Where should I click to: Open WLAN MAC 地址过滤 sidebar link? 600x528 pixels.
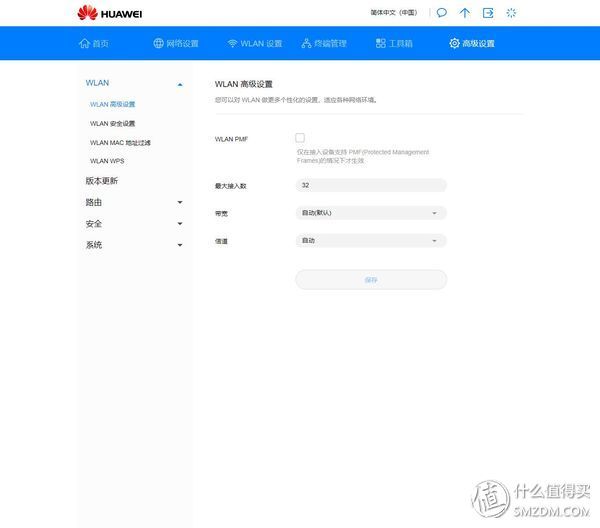point(120,142)
